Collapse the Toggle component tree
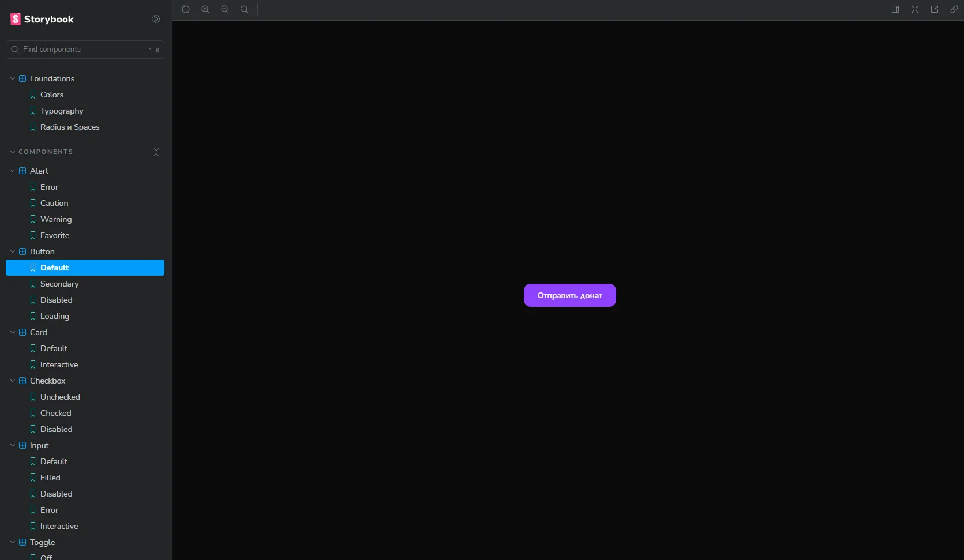964x560 pixels. pos(85,542)
